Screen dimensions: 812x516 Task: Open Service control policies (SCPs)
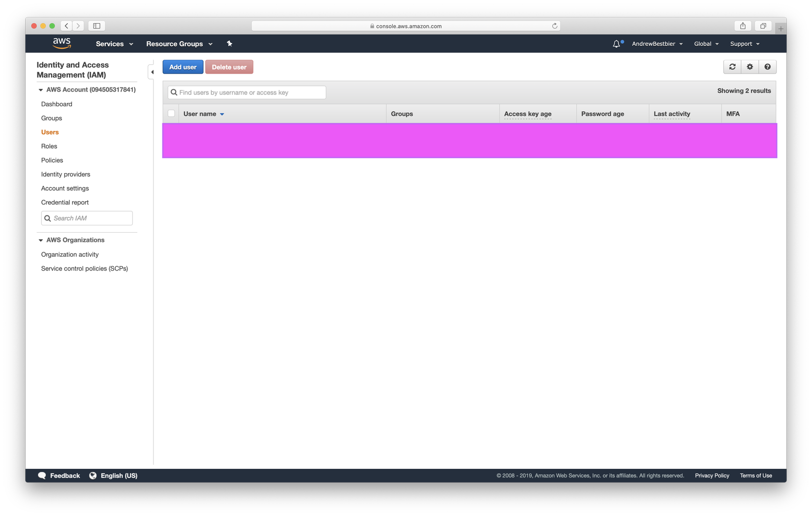(85, 269)
